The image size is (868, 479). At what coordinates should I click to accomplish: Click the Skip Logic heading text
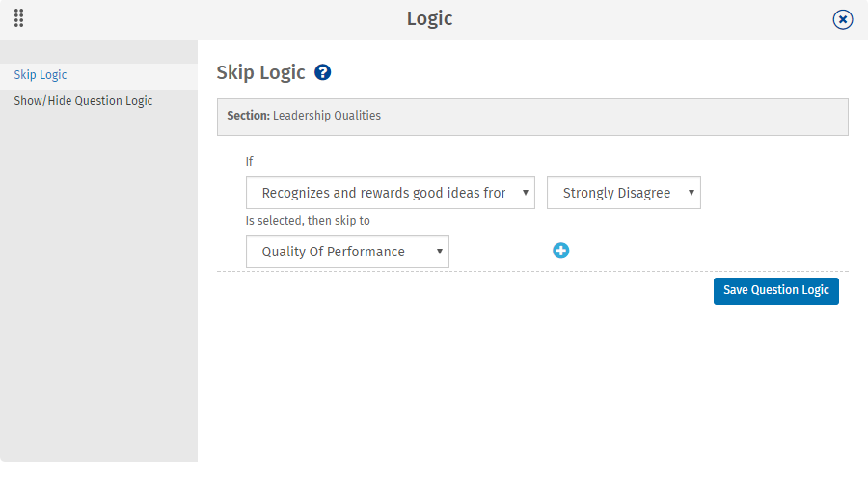point(260,72)
